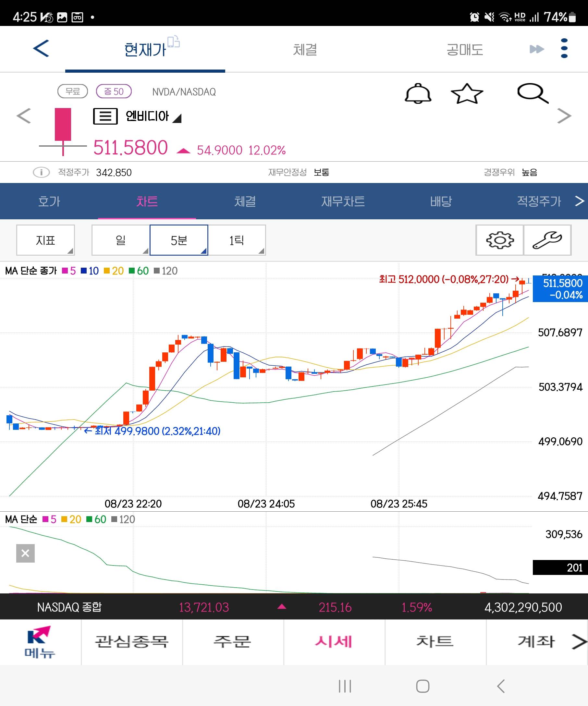Open stock search magnifier icon
The image size is (588, 706).
click(532, 93)
